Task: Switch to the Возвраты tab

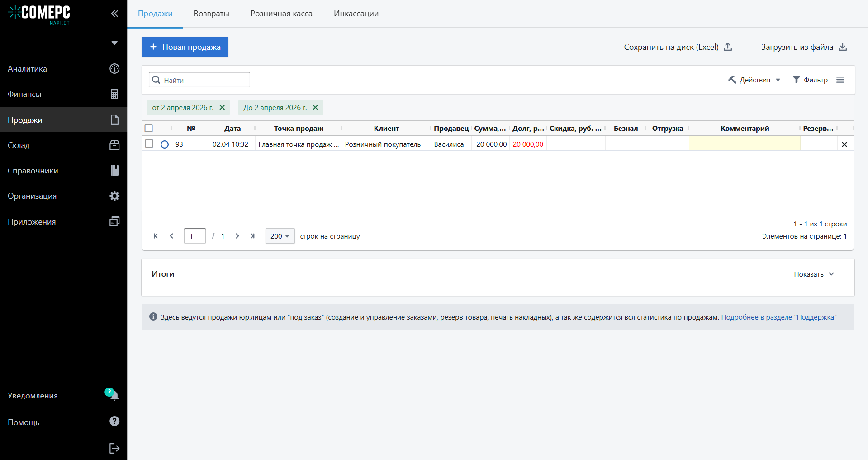Action: [211, 14]
